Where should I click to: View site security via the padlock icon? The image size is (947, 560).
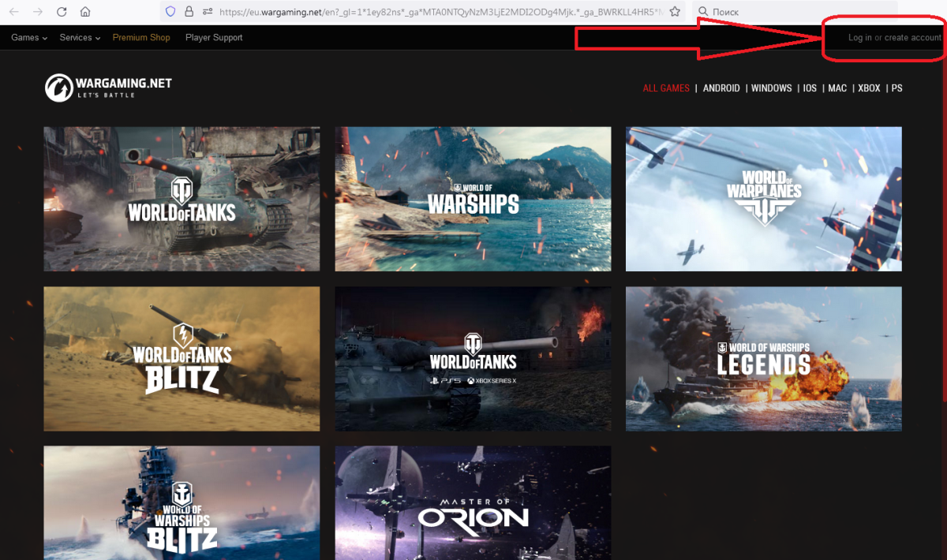coord(189,12)
